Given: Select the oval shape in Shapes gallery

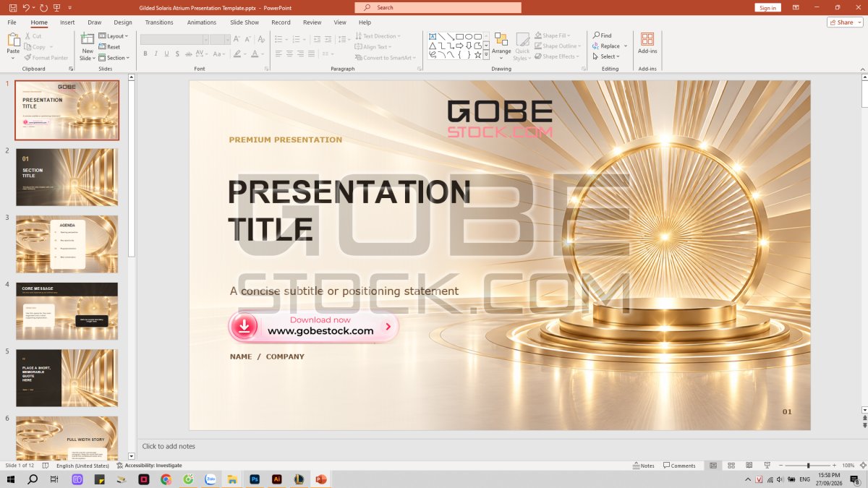Looking at the screenshot, I should coord(469,36).
